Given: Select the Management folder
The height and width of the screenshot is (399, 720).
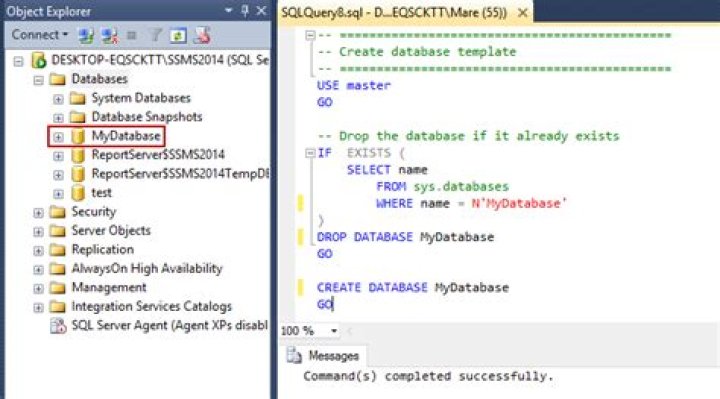Looking at the screenshot, I should pyautogui.click(x=109, y=288).
